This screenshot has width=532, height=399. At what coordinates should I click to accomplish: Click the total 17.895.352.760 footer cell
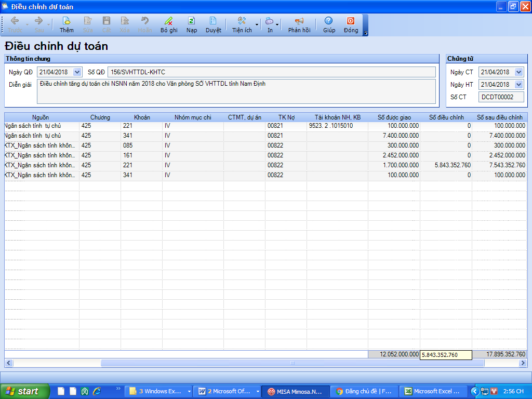coord(500,354)
